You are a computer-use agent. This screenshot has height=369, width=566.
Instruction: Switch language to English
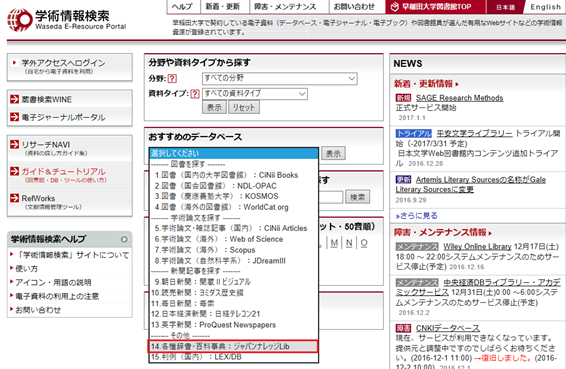[545, 7]
